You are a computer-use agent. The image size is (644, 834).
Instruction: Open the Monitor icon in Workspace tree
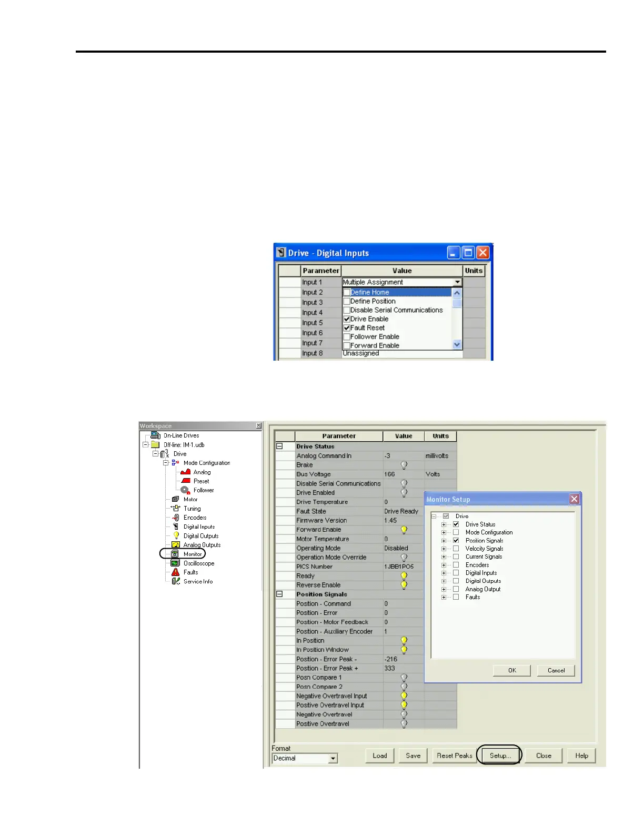coord(175,554)
